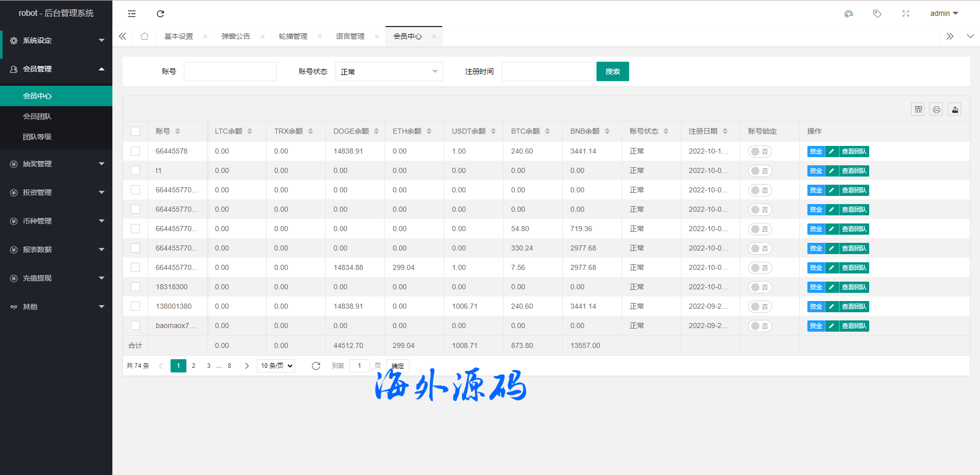Select the checkbox for account 18318300
This screenshot has height=475, width=980.
(x=135, y=287)
